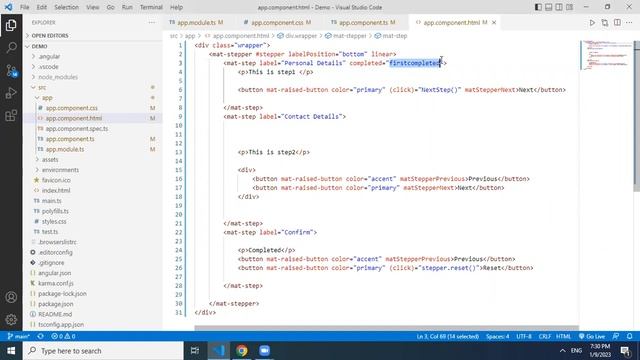Open Run and Debug view
Viewport: 640px width, 360px height.
[x=11, y=93]
